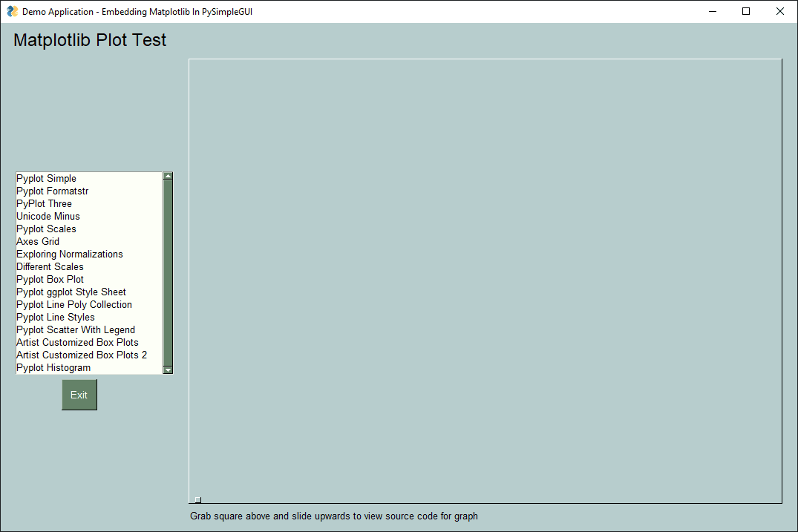The image size is (798, 532).
Task: Click the pane sash square handle
Action: coord(197,499)
